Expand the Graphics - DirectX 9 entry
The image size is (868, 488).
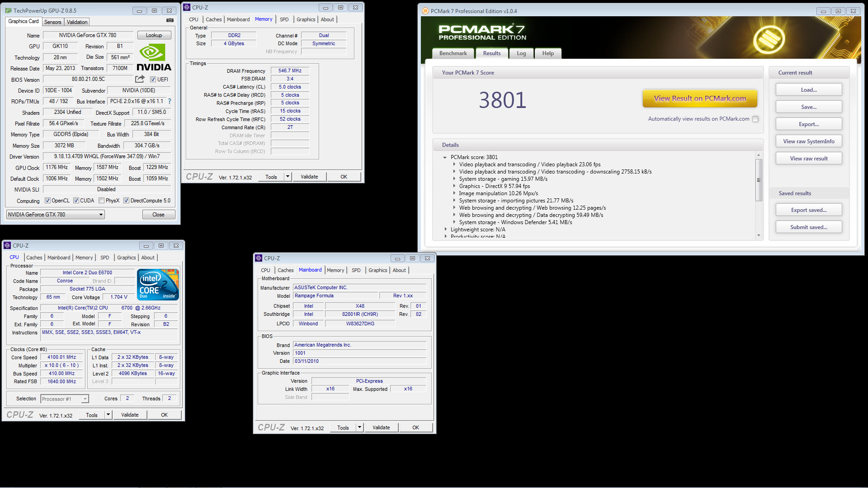coord(454,186)
